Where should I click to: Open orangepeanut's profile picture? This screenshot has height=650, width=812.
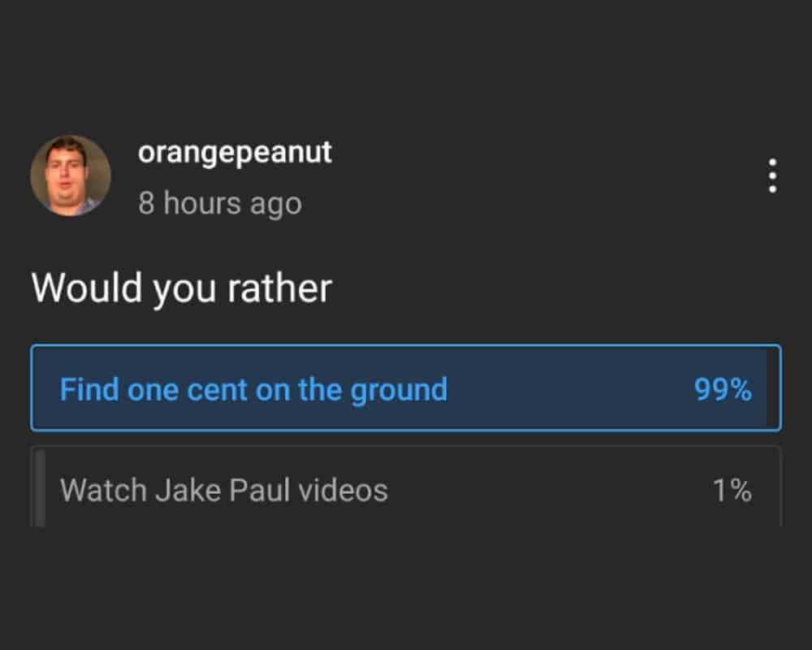pyautogui.click(x=71, y=175)
